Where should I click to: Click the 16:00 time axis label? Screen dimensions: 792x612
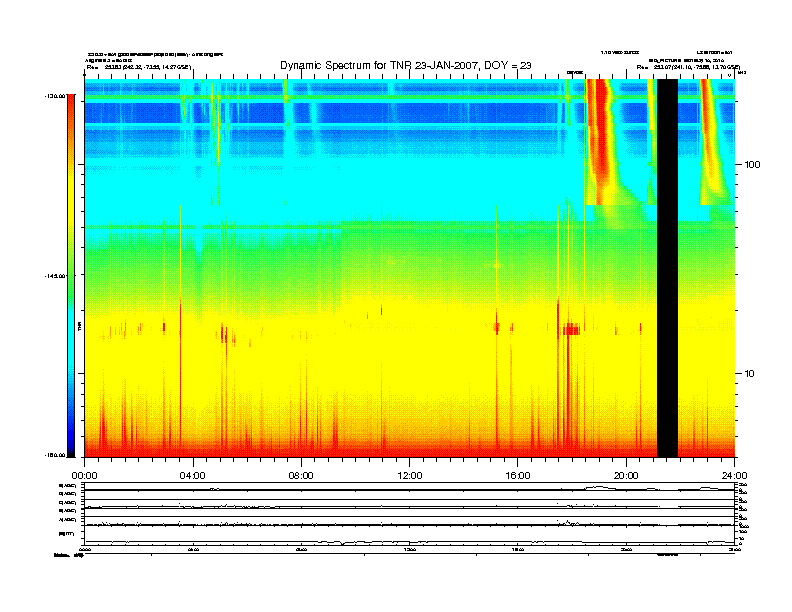tap(518, 475)
